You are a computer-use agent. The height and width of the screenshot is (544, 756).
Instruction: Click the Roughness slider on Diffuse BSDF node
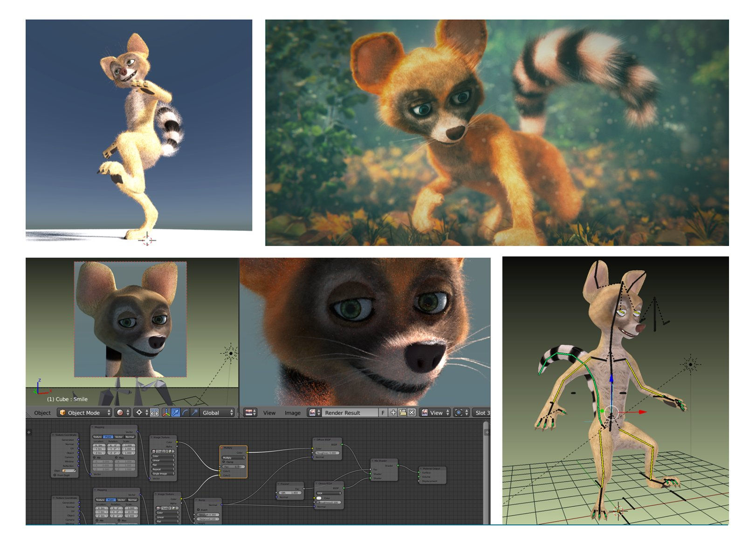327,453
